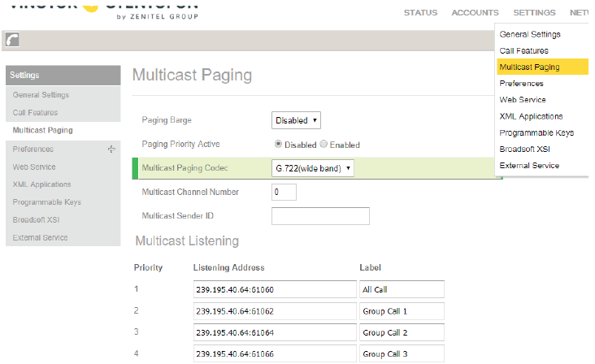595x364 pixels.
Task: Open Broadsoft XSI in left sidebar
Action: coord(37,220)
